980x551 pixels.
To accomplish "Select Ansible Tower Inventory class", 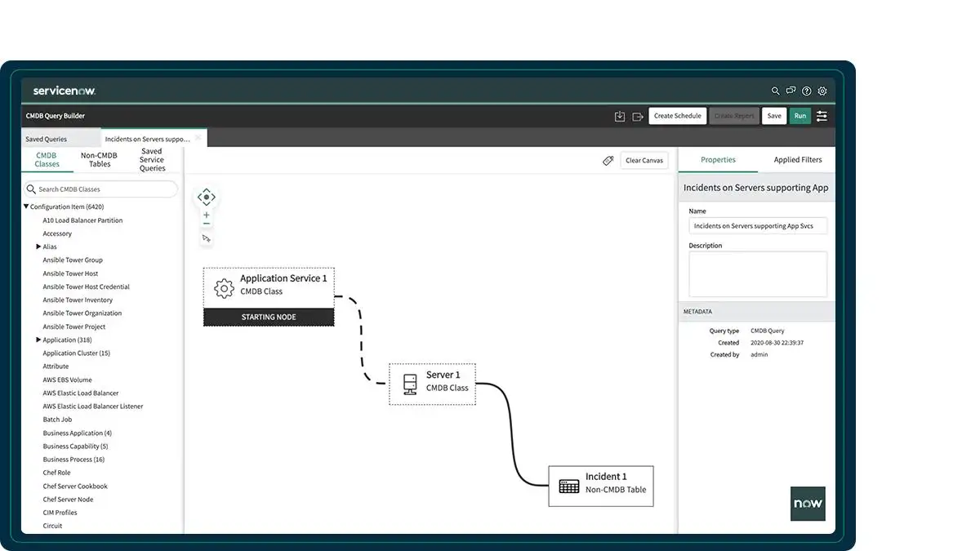I will (78, 300).
